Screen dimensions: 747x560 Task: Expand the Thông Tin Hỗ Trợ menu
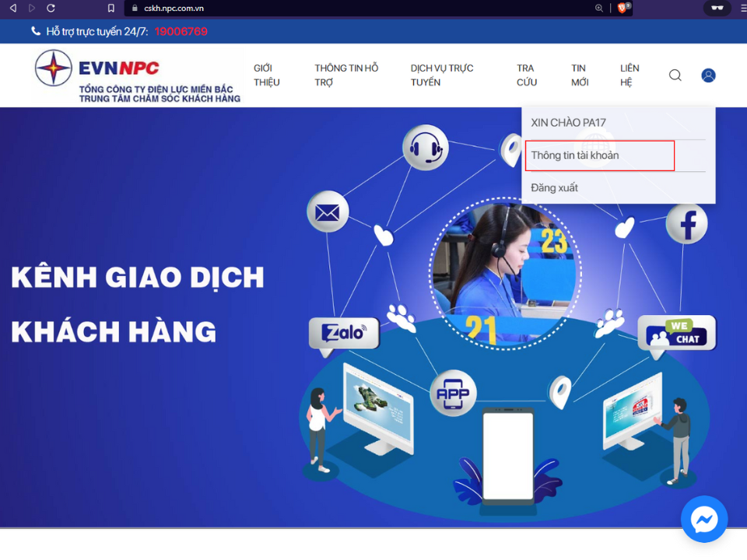(346, 75)
